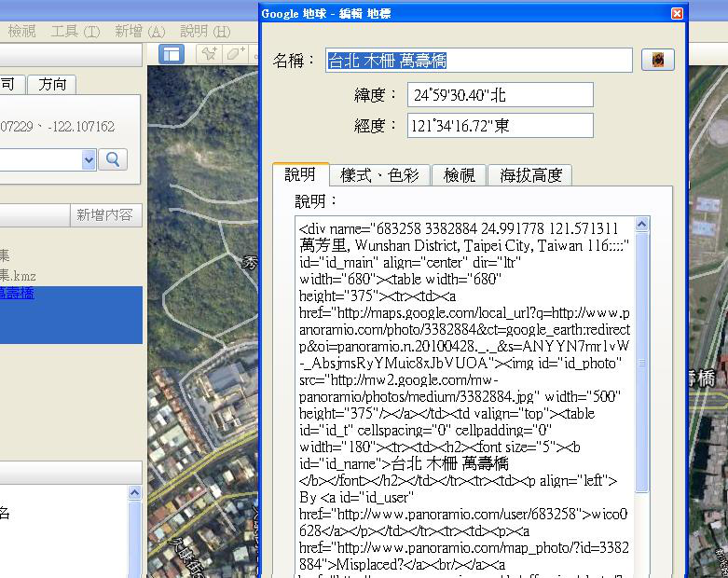The width and height of the screenshot is (728, 578).
Task: Select the 說明 tab in dialog
Action: 300,174
